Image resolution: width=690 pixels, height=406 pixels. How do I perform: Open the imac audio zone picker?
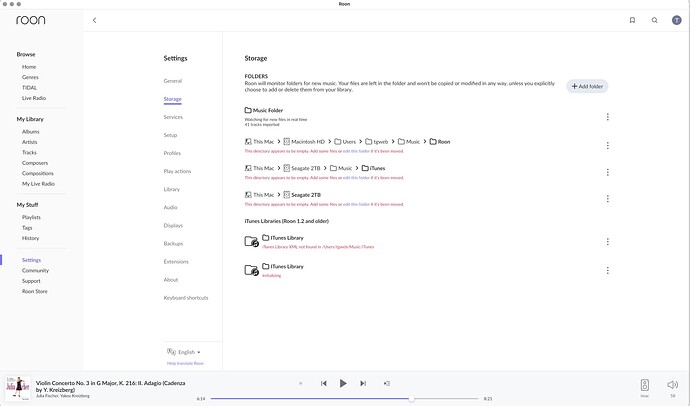[644, 385]
